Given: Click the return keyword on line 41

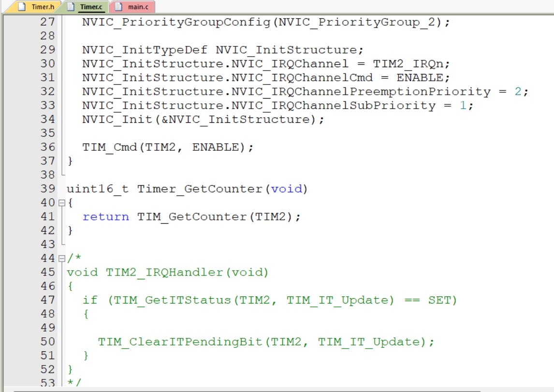Looking at the screenshot, I should [106, 217].
